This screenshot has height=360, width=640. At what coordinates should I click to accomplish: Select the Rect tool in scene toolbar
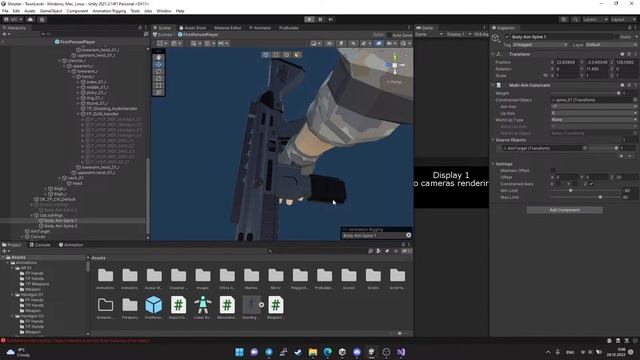point(159,85)
